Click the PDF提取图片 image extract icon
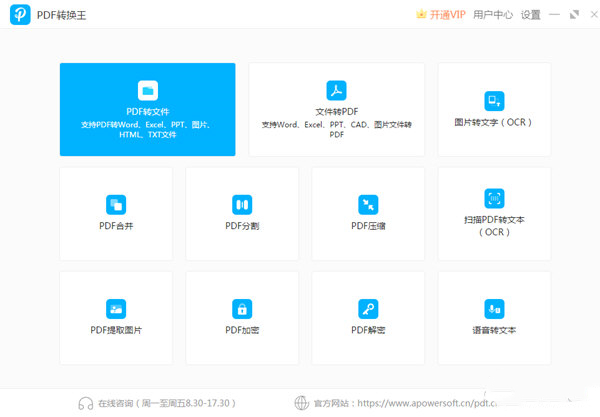Viewport: 600px width, 417px height. click(x=116, y=308)
